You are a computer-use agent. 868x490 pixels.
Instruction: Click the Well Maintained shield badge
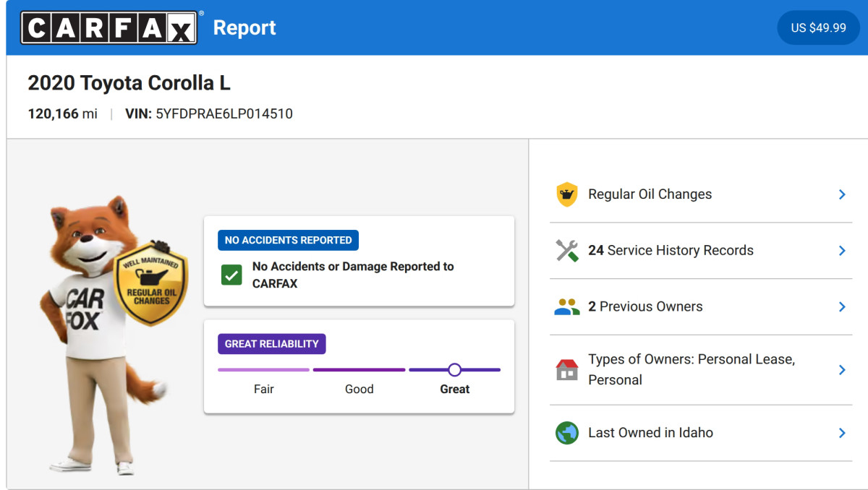click(x=151, y=283)
